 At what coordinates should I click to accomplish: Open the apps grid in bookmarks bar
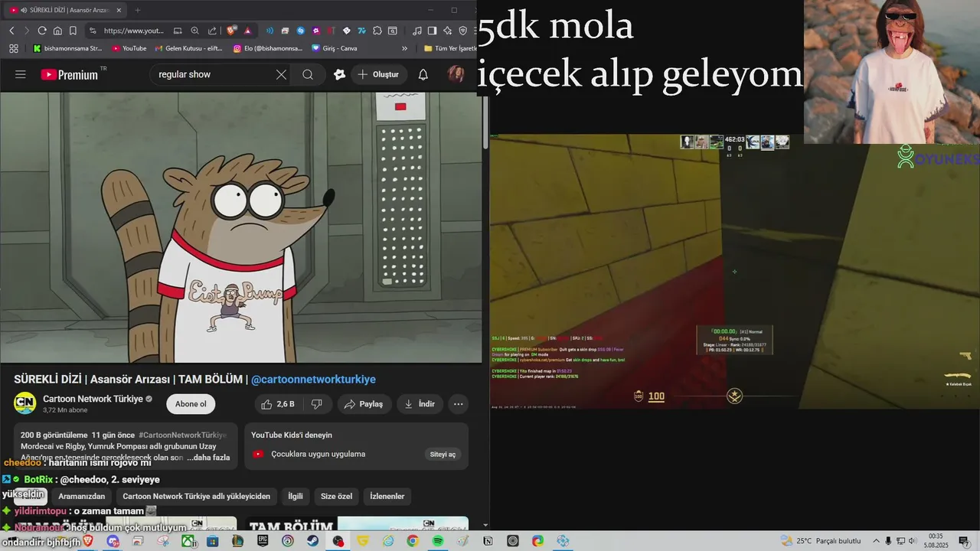tap(13, 48)
